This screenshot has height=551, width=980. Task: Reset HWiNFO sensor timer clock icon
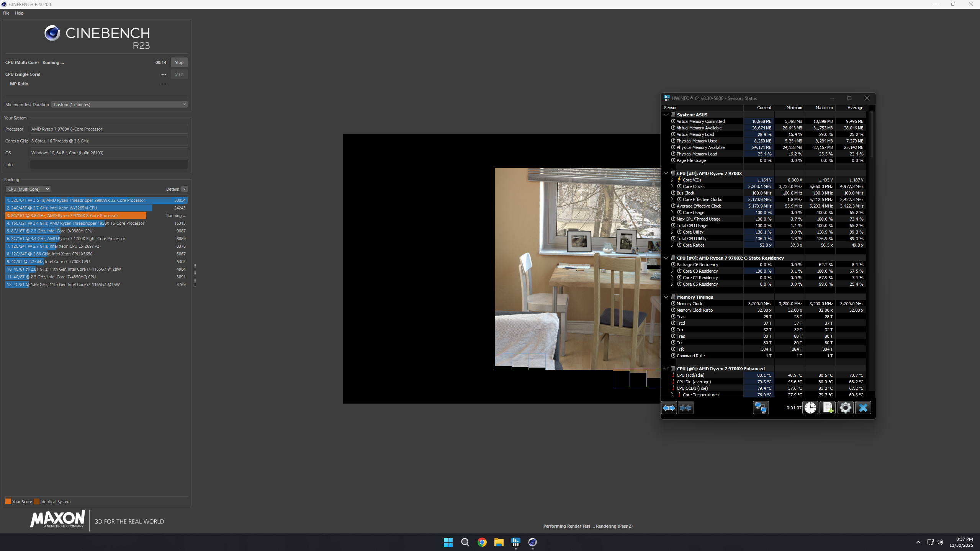tap(810, 408)
